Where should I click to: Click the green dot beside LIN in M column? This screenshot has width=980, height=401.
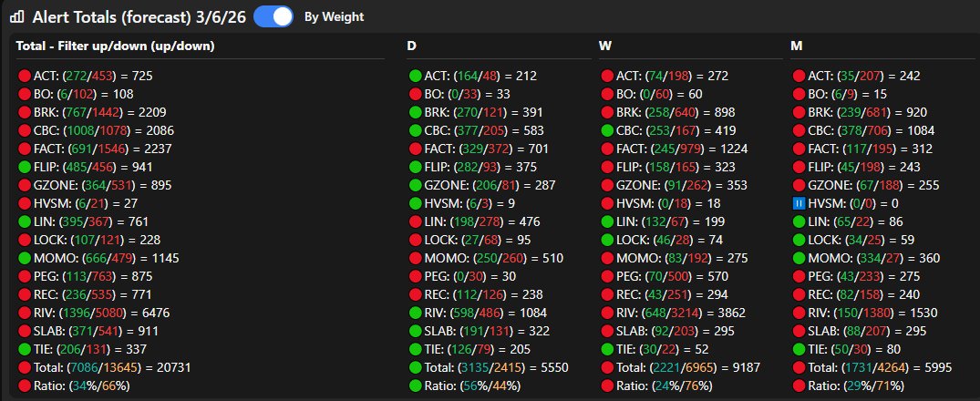[799, 221]
